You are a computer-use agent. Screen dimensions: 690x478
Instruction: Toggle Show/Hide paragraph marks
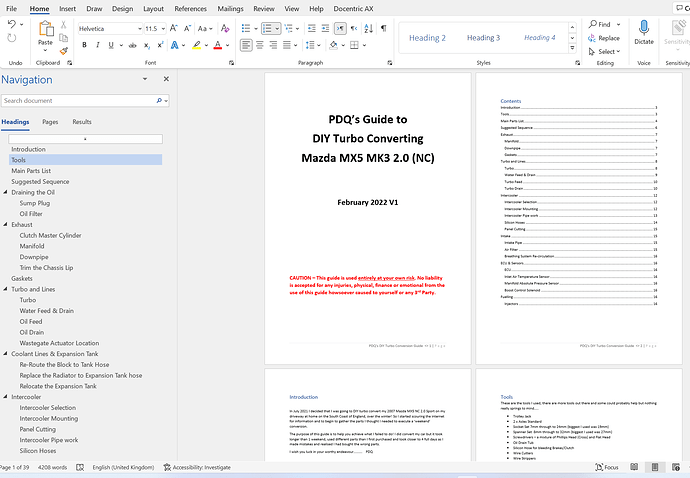pyautogui.click(x=384, y=29)
